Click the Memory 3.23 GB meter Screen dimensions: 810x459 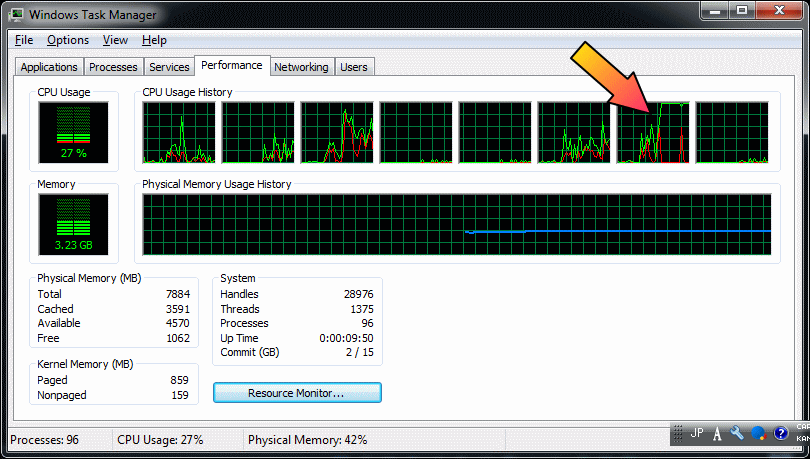tap(73, 224)
